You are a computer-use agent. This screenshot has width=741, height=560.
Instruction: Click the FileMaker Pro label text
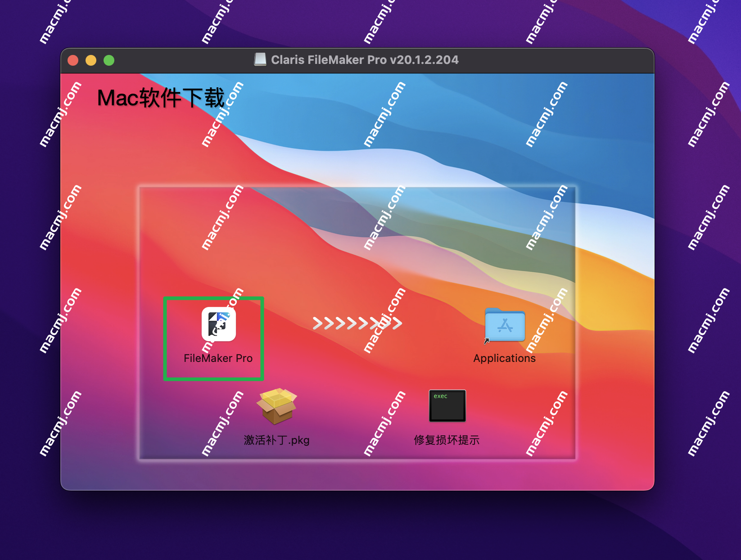[x=218, y=358]
